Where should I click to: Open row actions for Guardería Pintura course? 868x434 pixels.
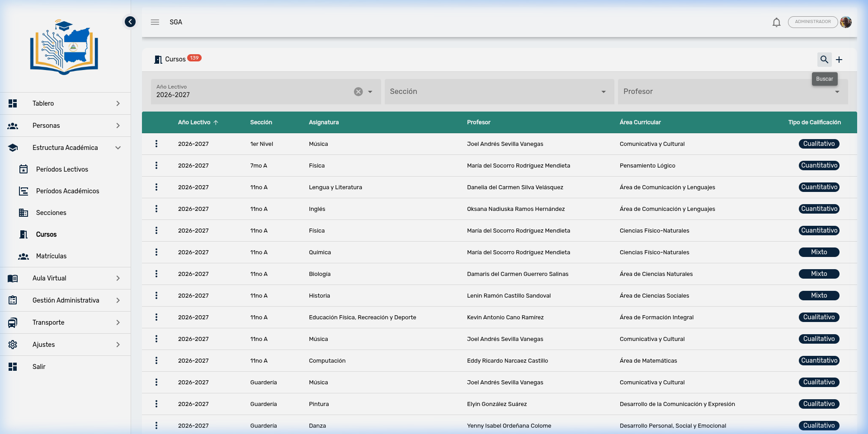156,404
